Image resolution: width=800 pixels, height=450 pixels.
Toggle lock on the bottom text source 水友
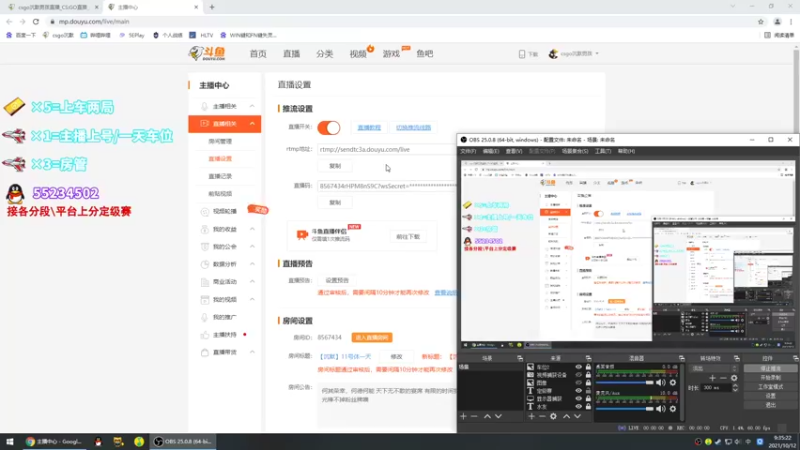588,407
